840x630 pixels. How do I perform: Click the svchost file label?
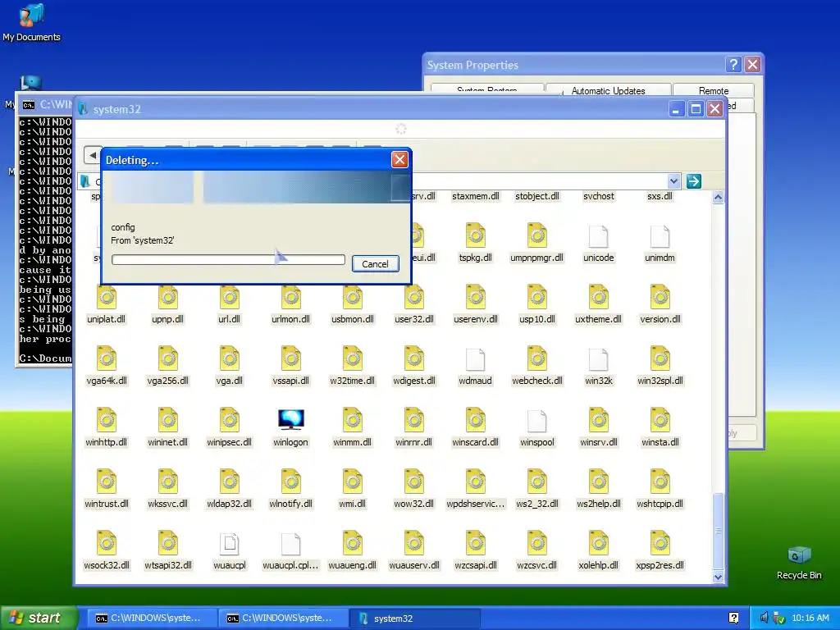pyautogui.click(x=599, y=196)
